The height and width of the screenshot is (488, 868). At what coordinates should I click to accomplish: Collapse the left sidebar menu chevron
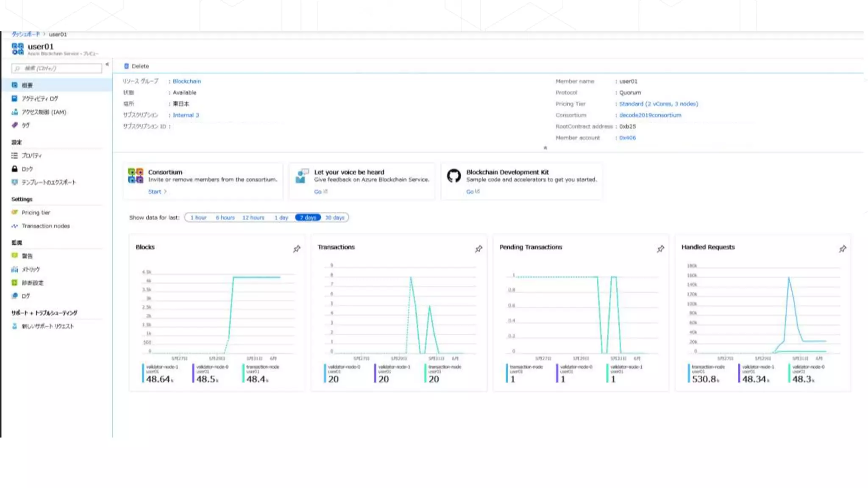tap(107, 64)
